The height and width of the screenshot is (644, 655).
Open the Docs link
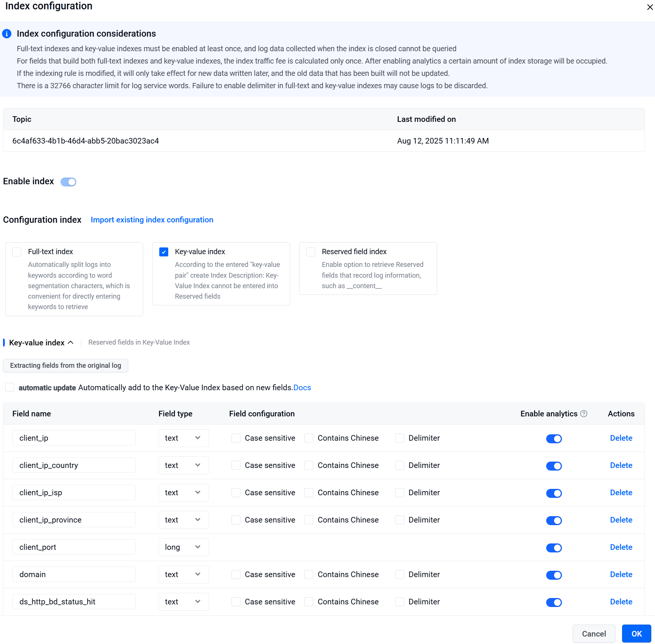coord(302,388)
